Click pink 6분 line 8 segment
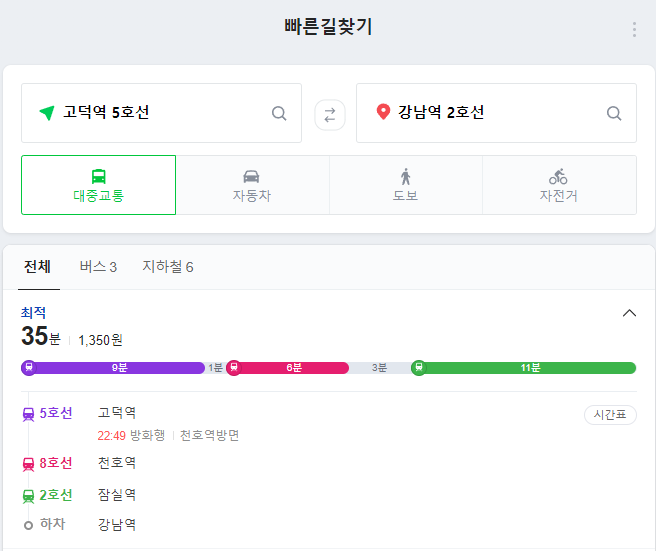 click(294, 368)
